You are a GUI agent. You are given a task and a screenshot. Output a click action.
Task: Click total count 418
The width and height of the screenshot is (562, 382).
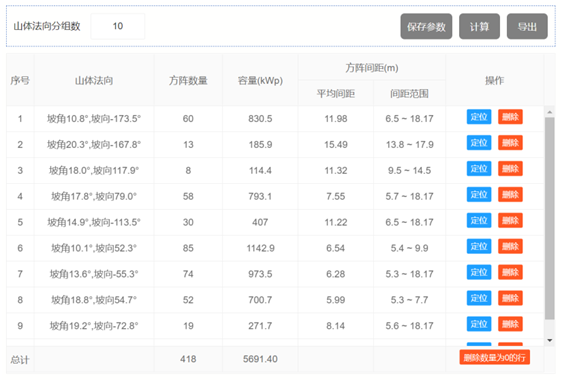pyautogui.click(x=188, y=359)
